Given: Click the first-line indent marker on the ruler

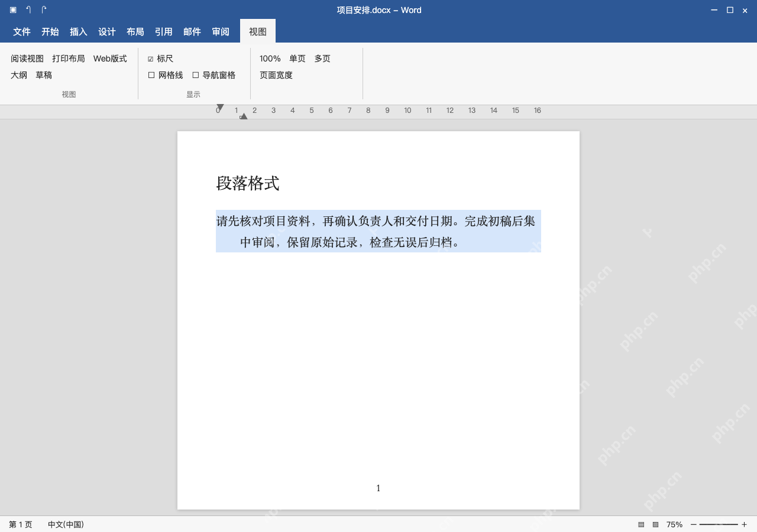Looking at the screenshot, I should tap(220, 108).
